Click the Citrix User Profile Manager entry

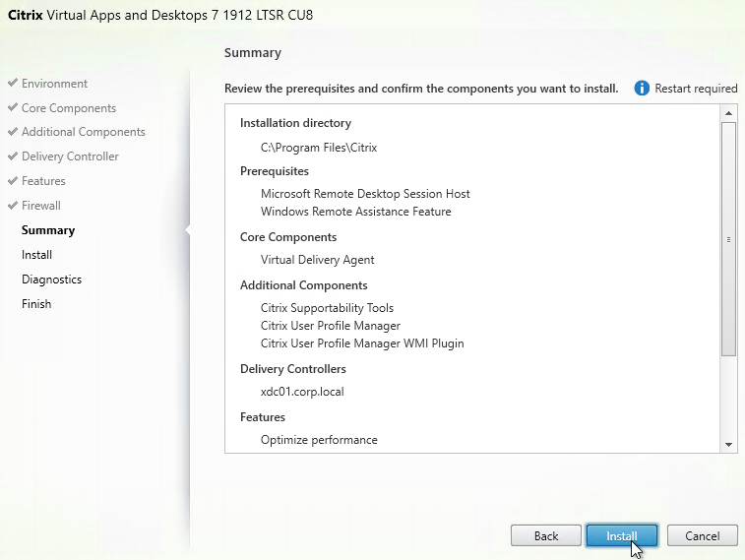(x=331, y=326)
